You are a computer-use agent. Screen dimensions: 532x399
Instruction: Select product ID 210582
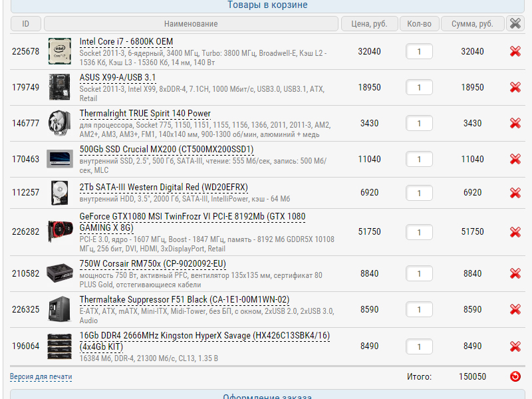(x=25, y=273)
